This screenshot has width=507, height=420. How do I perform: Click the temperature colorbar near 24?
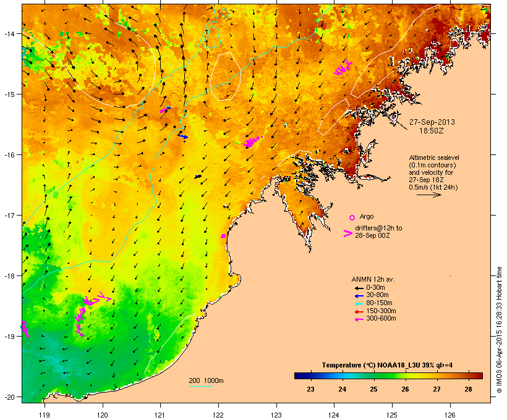(x=342, y=376)
